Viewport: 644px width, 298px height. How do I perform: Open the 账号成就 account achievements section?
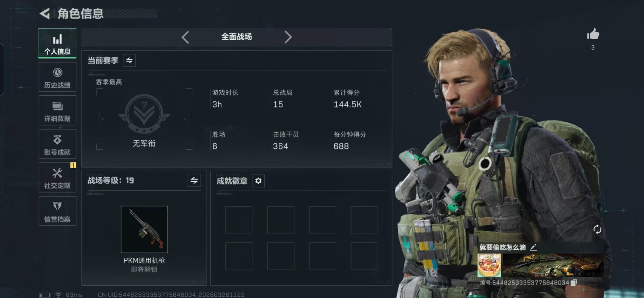pos(57,144)
